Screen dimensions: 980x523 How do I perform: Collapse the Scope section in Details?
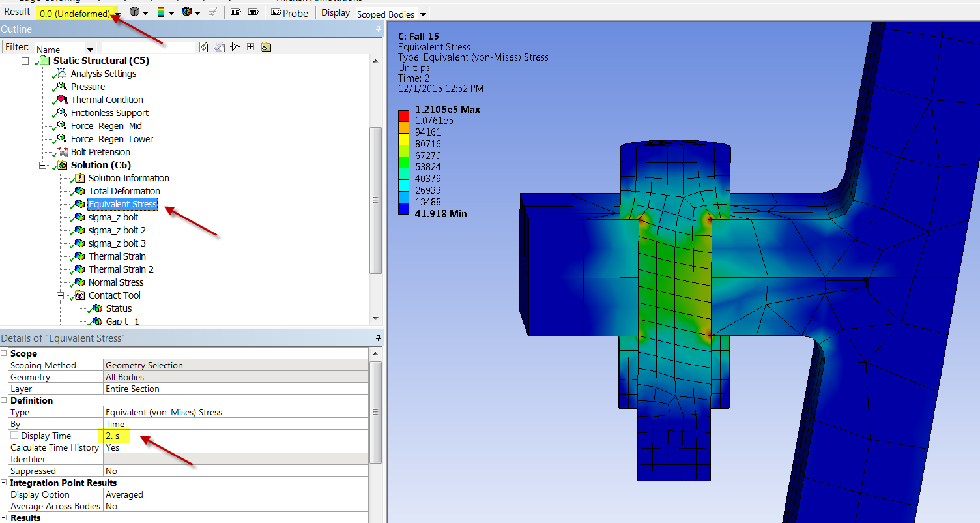tap(4, 353)
